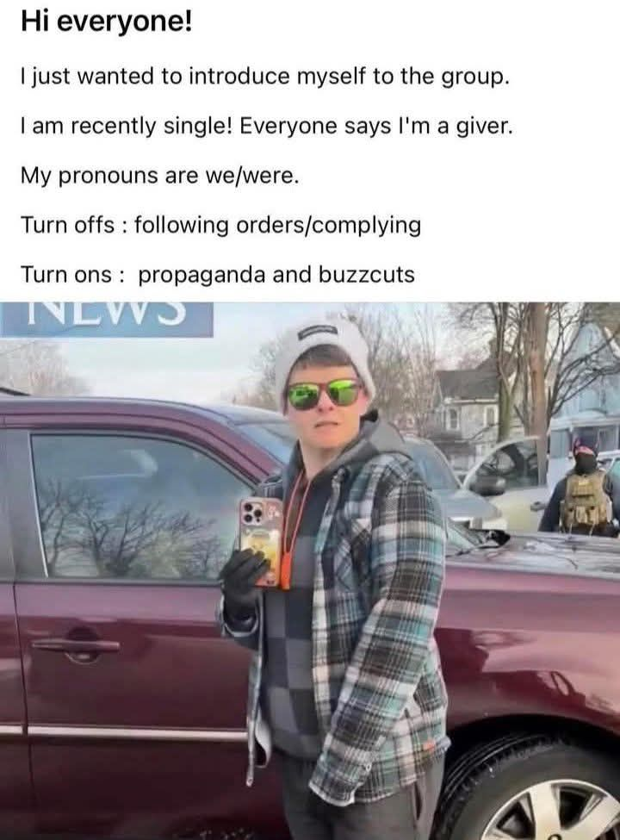
Task: Click the "Turn ons" text line
Action: click(x=217, y=275)
